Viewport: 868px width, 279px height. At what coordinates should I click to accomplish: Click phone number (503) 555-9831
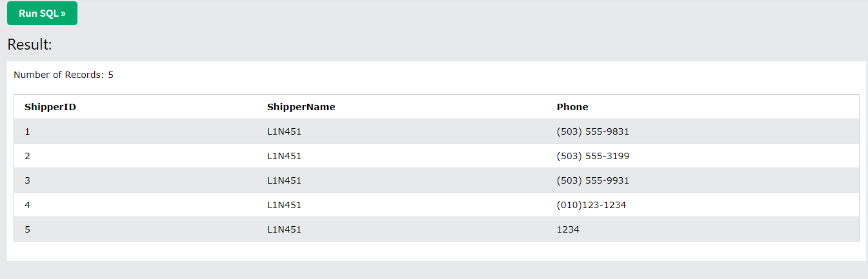[592, 131]
